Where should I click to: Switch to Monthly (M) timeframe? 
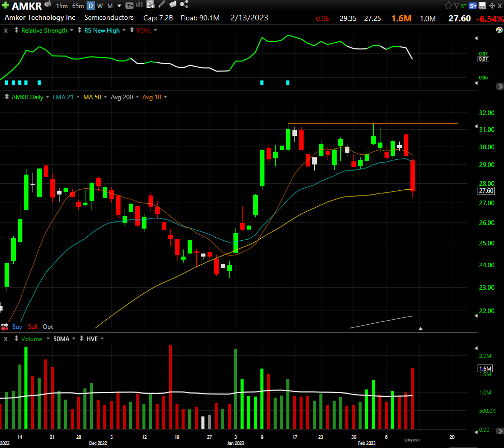tap(110, 6)
